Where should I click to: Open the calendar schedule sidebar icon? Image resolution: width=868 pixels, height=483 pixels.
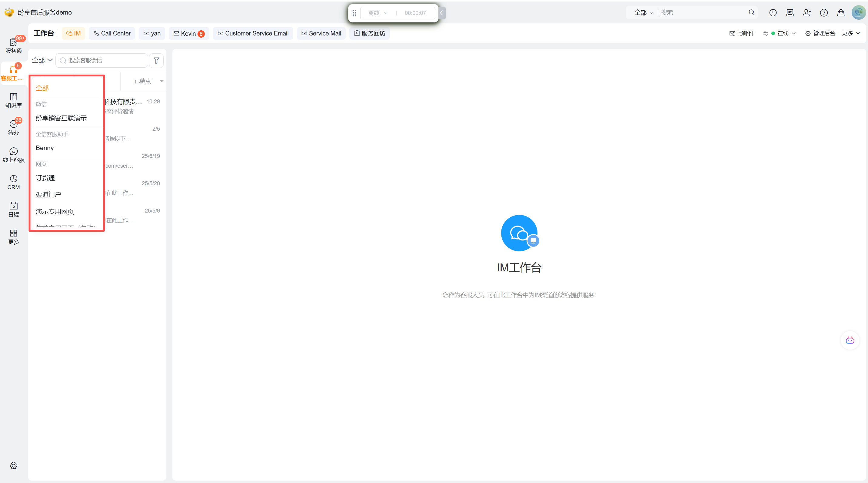(x=13, y=210)
